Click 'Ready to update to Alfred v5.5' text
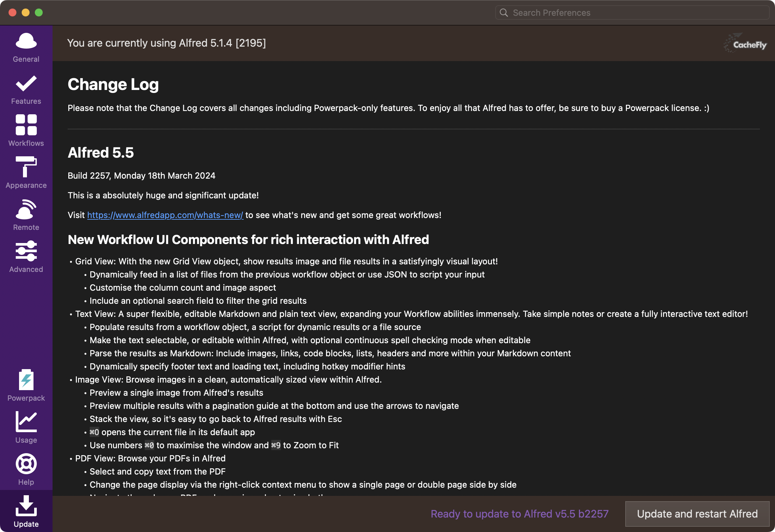 (519, 514)
